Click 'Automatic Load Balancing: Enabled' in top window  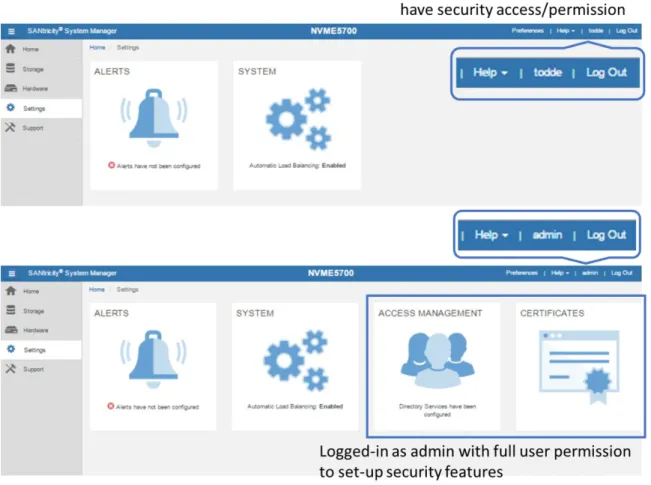coord(297,165)
